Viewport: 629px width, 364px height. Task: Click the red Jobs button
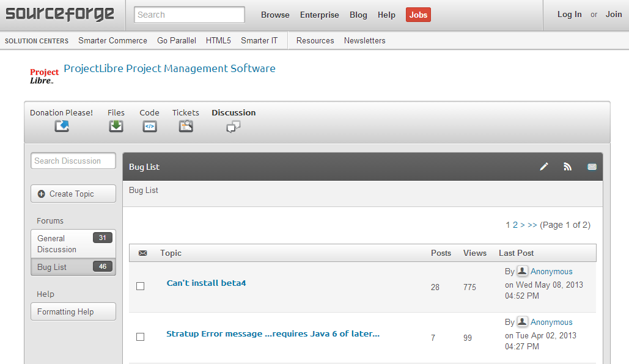pos(418,15)
